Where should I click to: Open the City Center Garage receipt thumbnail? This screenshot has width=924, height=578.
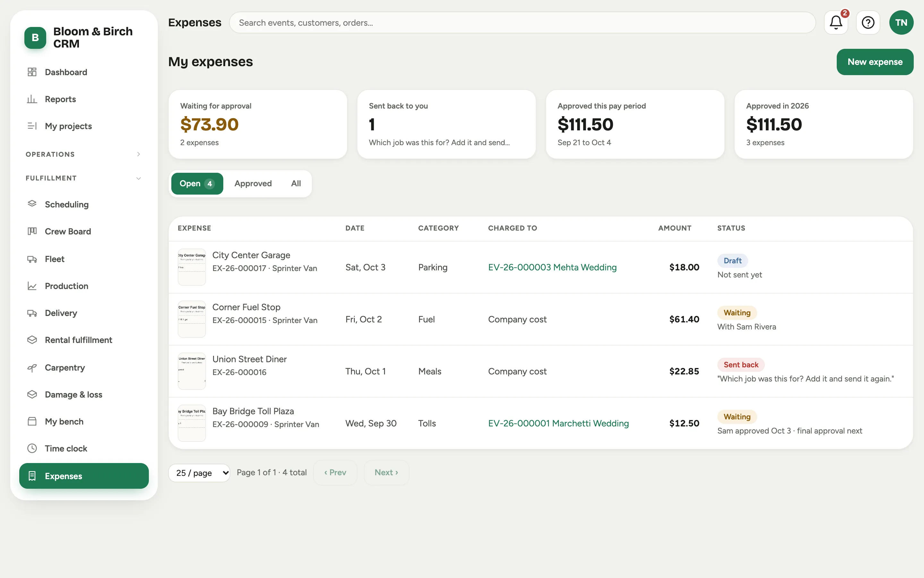(x=192, y=267)
